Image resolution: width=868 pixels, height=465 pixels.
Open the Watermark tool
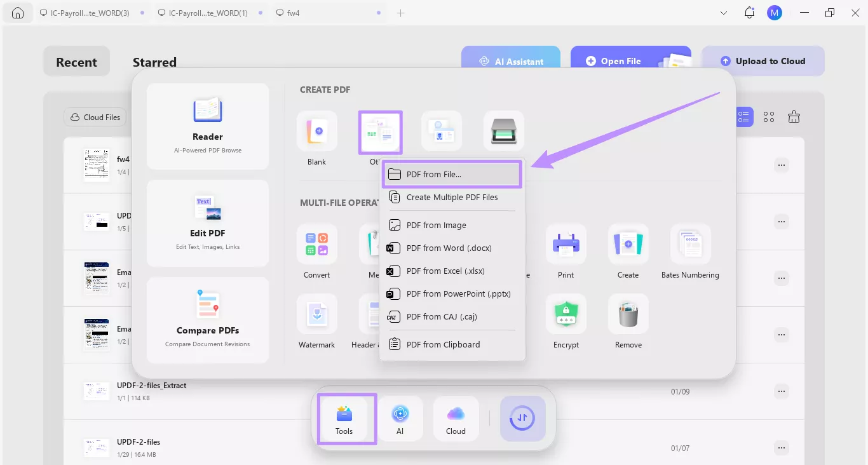(x=316, y=314)
